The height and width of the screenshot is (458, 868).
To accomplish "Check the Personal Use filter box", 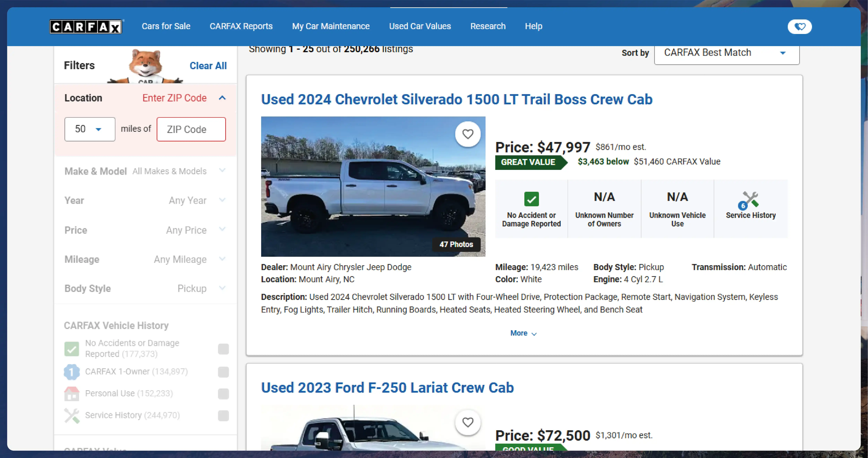I will [223, 394].
